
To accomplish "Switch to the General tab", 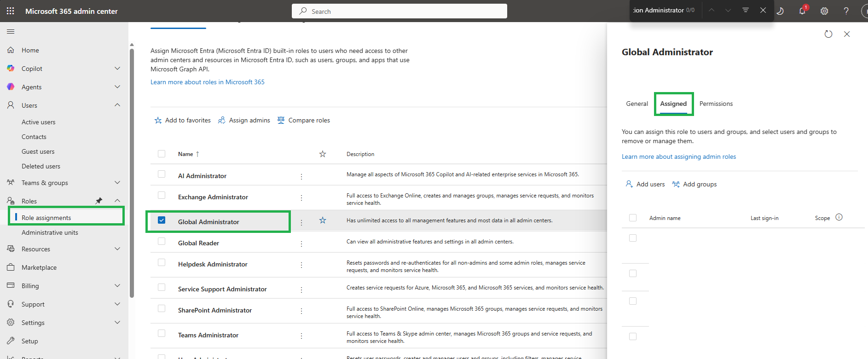I will (x=637, y=104).
